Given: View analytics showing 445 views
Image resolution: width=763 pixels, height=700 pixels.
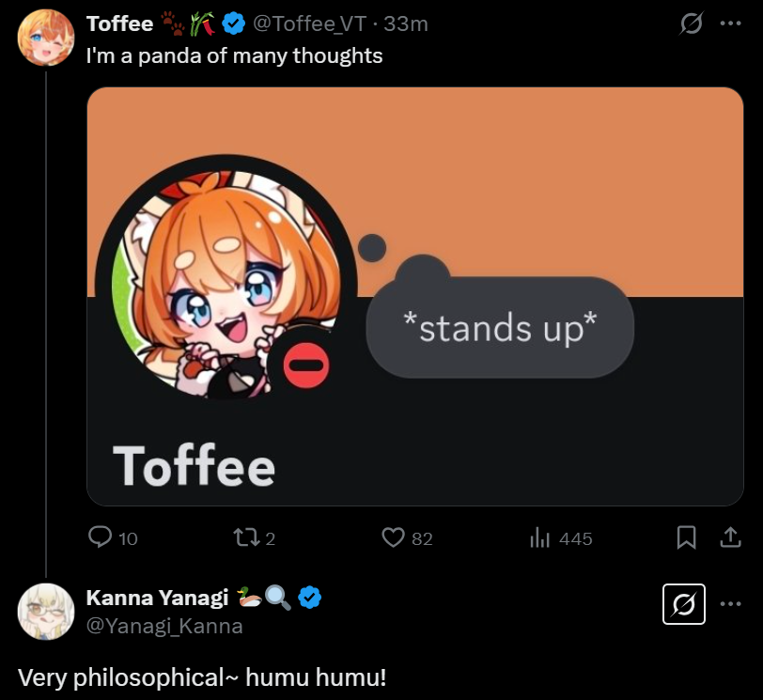Looking at the screenshot, I should click(539, 537).
